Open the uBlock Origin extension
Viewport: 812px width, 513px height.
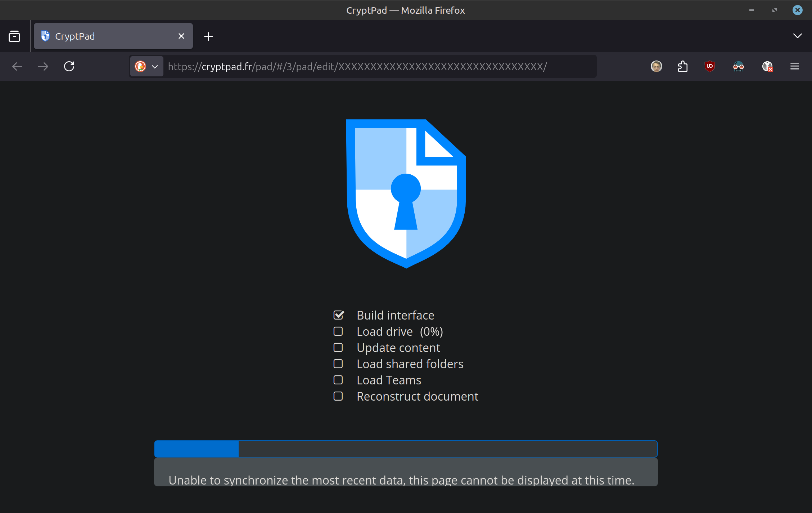click(709, 66)
